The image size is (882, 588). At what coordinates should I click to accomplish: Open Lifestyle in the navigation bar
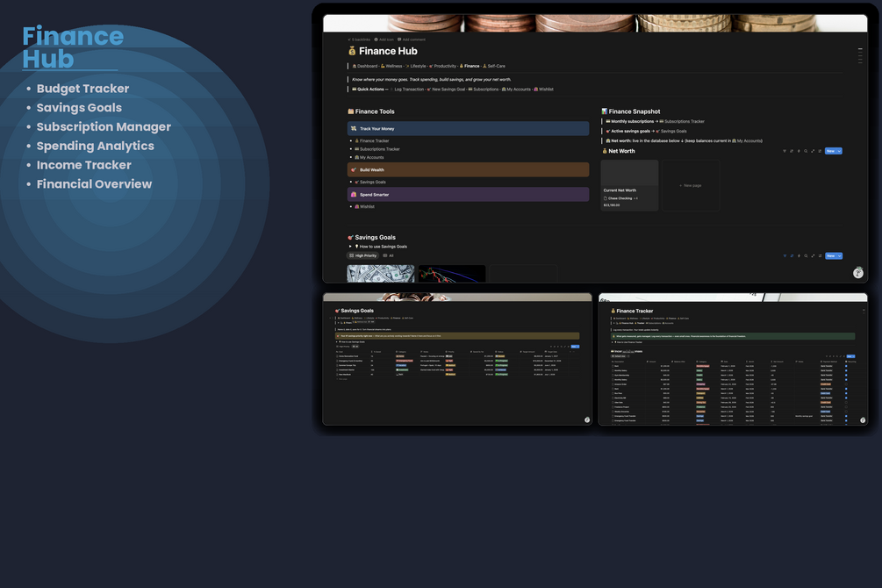click(416, 67)
